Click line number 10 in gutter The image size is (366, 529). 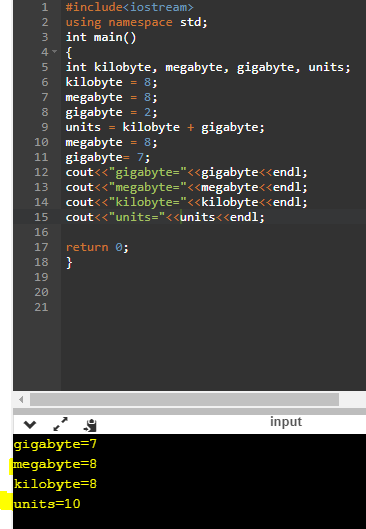41,142
